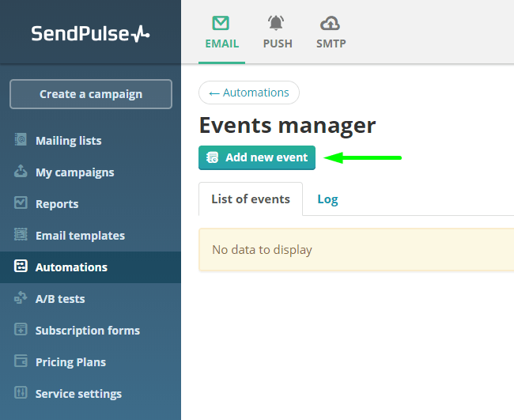Viewport: 514px width, 420px height.
Task: Click the Subscription forms icon
Action: pyautogui.click(x=21, y=329)
